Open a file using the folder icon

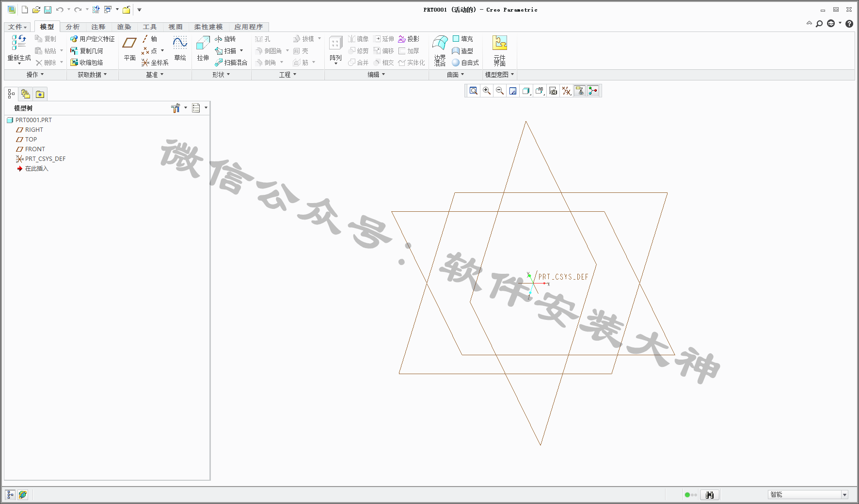36,10
